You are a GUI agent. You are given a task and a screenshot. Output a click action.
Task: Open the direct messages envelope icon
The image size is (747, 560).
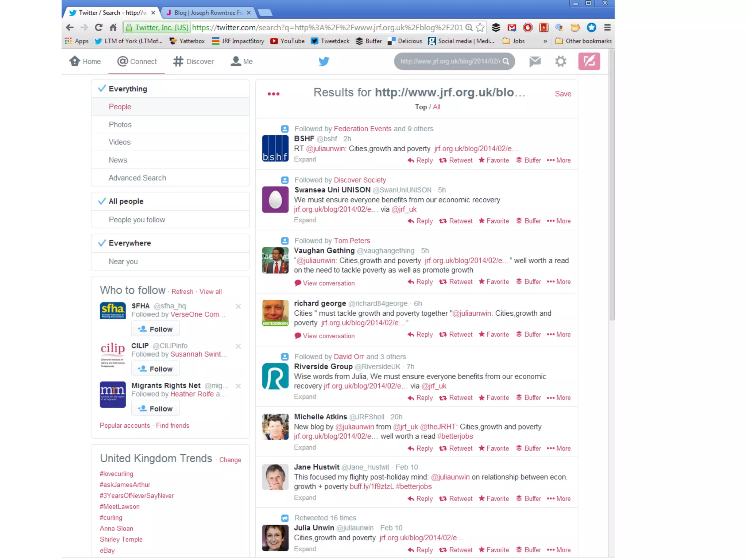pyautogui.click(x=535, y=61)
